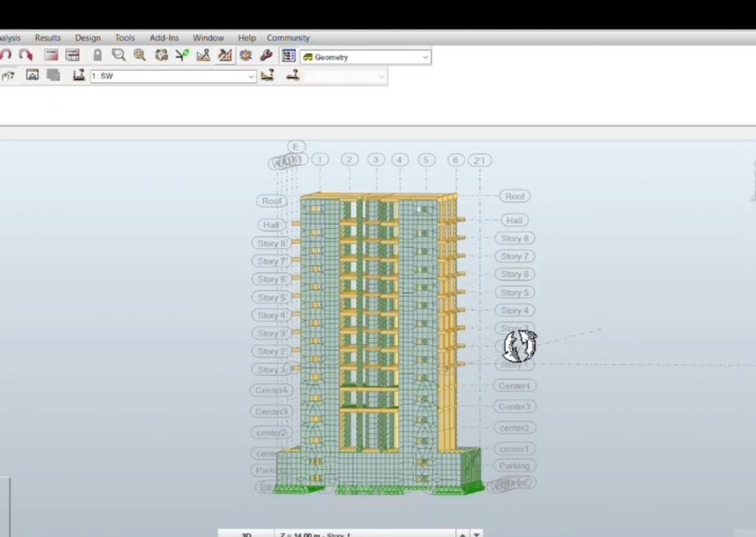
Task: Click the right-side Story 5 label
Action: 515,293
